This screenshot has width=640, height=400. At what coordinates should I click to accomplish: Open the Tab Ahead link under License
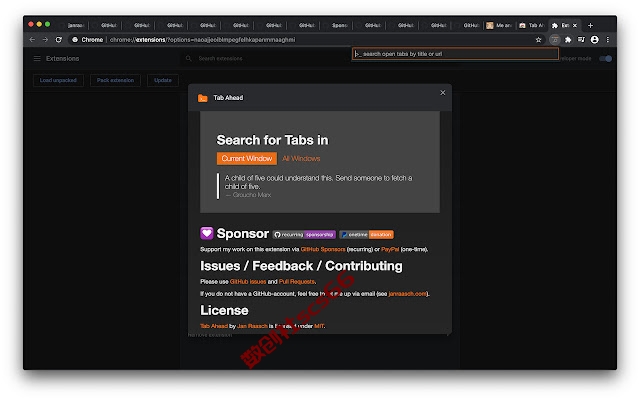coord(214,326)
